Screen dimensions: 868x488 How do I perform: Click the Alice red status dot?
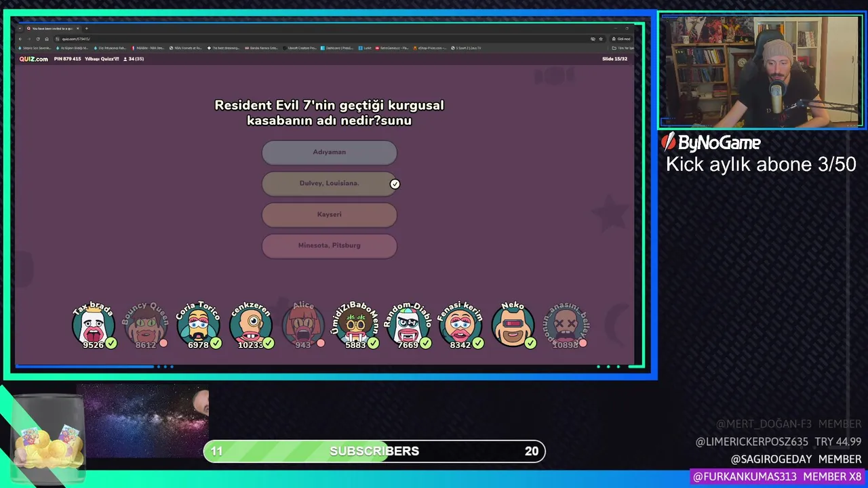pyautogui.click(x=321, y=344)
